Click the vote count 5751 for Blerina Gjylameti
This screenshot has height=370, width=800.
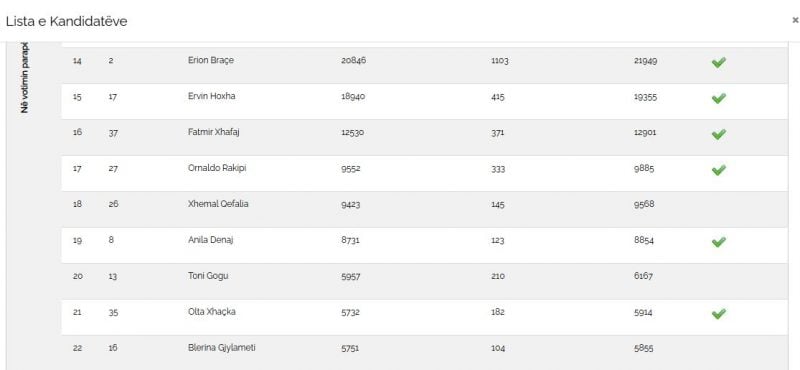(x=350, y=348)
